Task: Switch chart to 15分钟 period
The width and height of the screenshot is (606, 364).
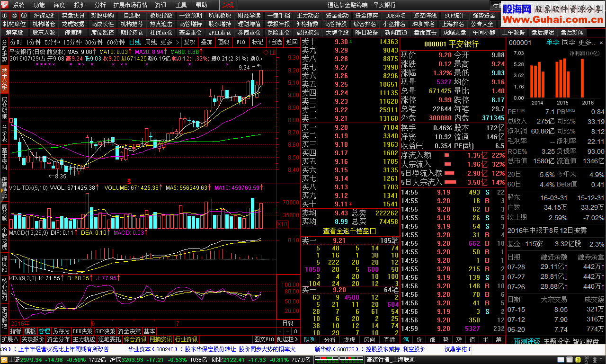Action: pos(72,42)
